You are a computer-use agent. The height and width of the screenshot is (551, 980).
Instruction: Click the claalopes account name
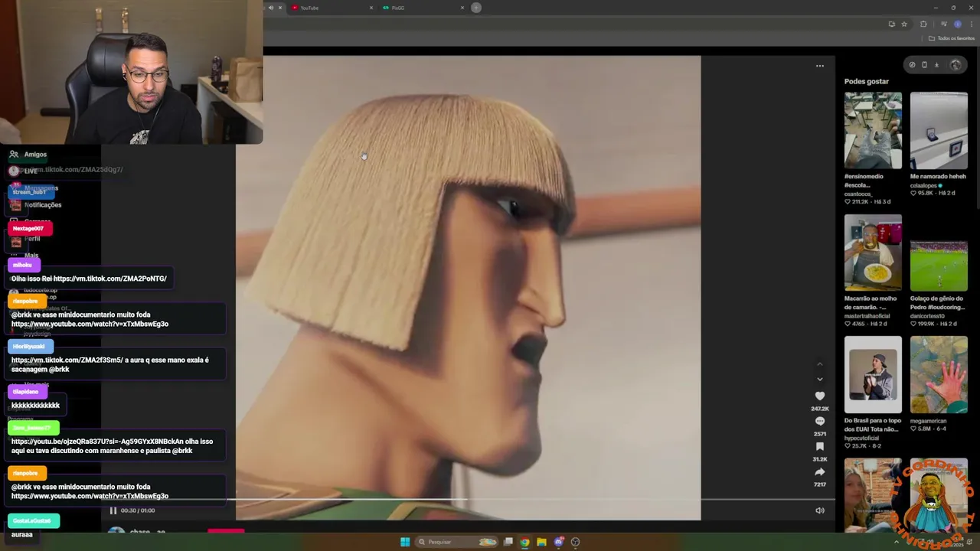click(923, 185)
